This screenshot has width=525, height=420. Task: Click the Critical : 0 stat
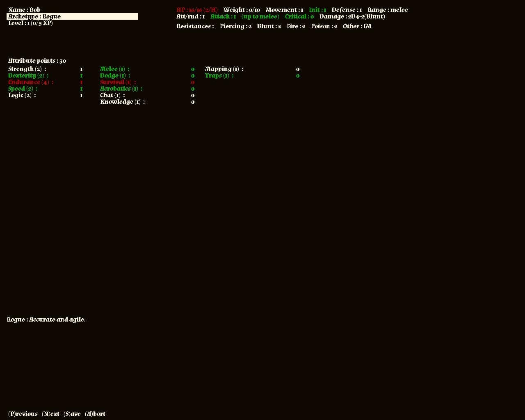click(299, 16)
